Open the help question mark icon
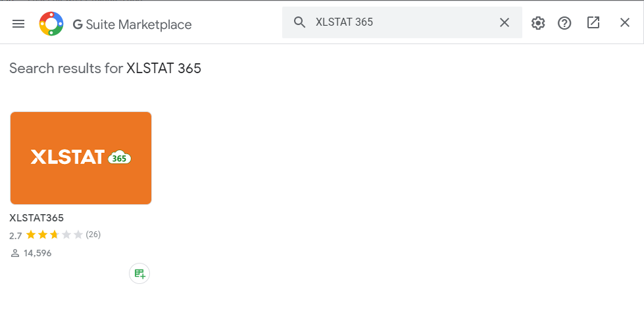This screenshot has height=309, width=644. tap(564, 23)
